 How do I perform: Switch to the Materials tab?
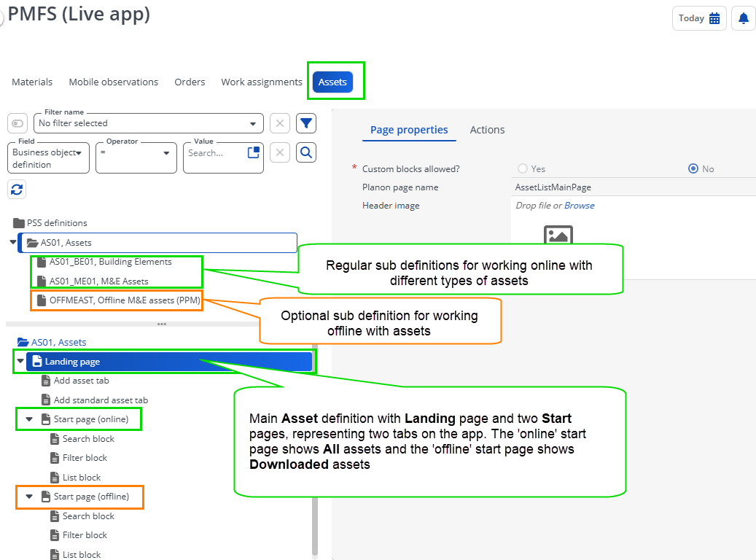point(32,82)
